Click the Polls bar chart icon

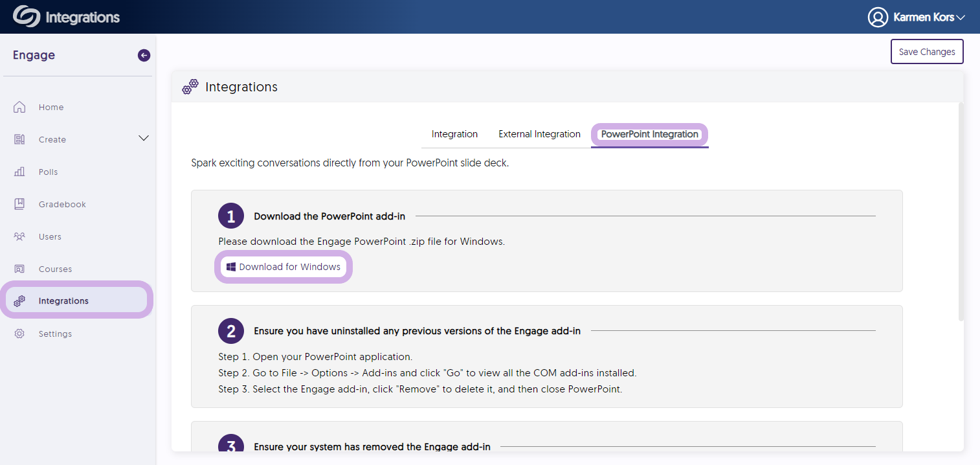coord(19,172)
